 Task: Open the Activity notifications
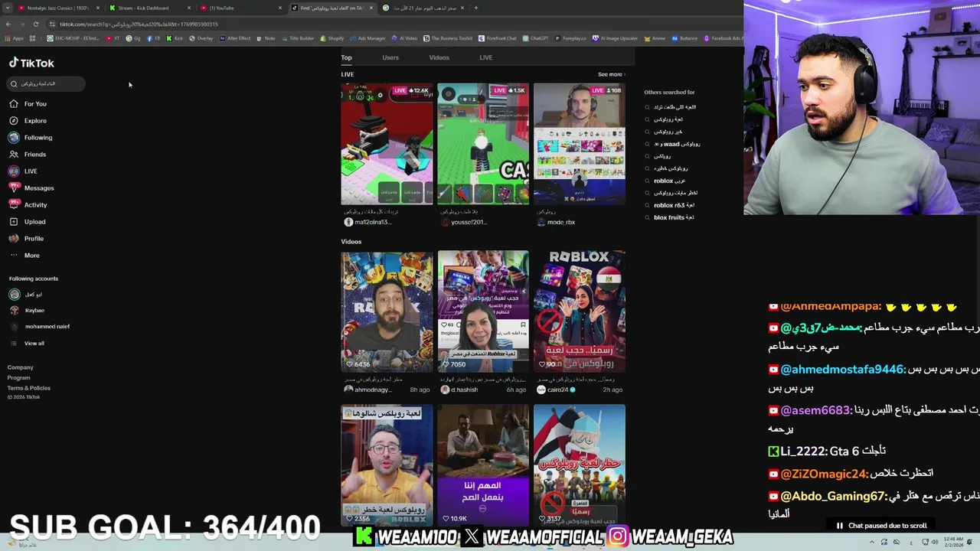[x=28, y=205]
